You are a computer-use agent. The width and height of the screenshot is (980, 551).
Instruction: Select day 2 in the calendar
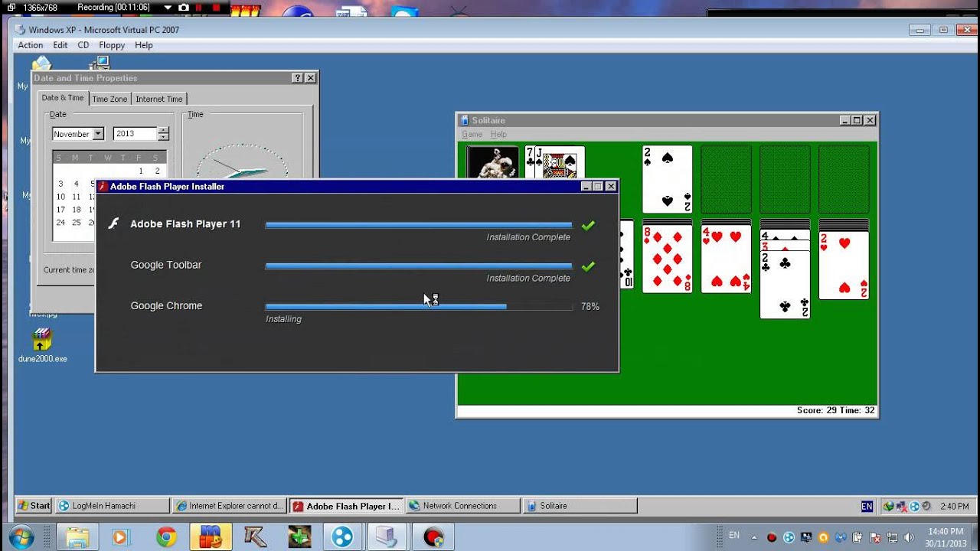pyautogui.click(x=157, y=171)
